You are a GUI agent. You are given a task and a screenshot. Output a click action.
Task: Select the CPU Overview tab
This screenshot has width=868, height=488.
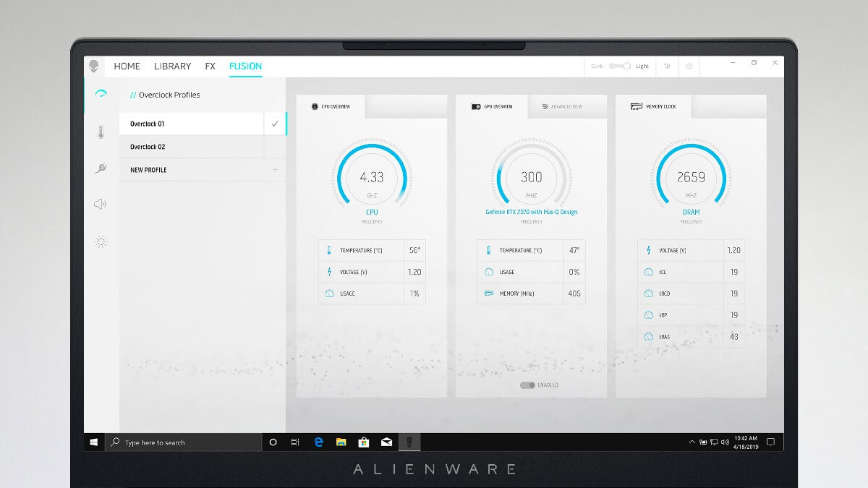[331, 106]
